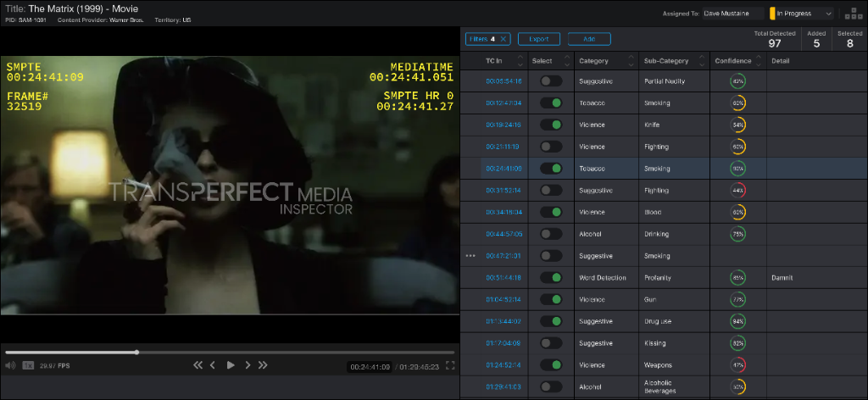Viewport: 868px width, 400px height.
Task: Toggle the select switch for Partial Nudity row
Action: point(551,81)
